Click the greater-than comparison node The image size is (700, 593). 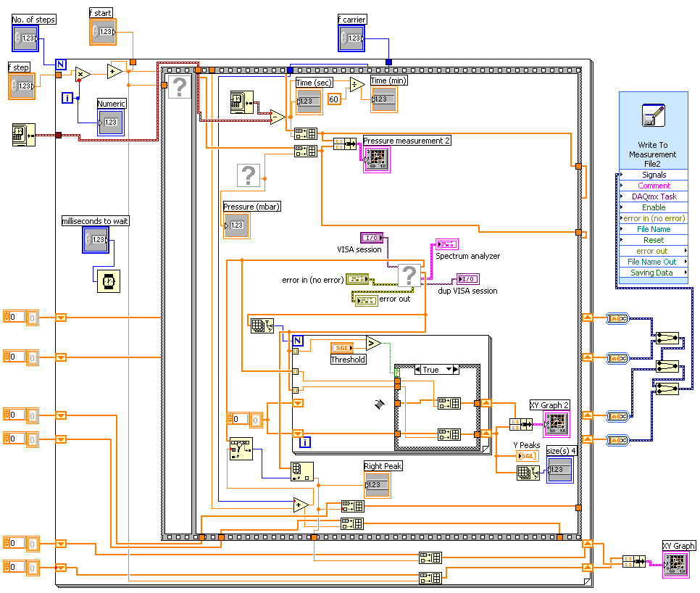click(x=374, y=344)
